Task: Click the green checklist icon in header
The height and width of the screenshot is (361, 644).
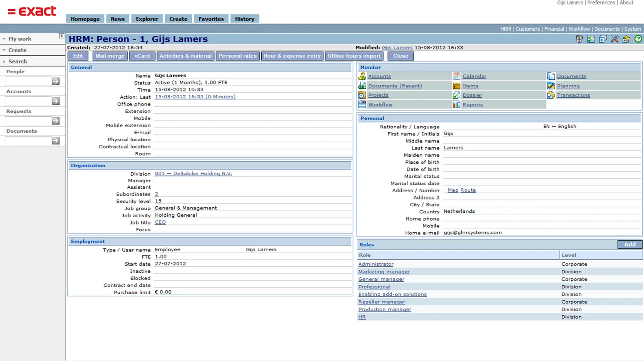Action: (x=591, y=39)
